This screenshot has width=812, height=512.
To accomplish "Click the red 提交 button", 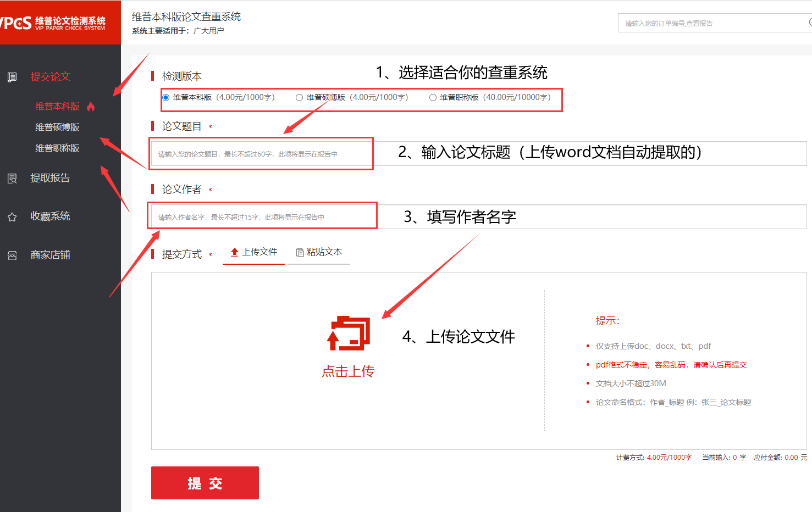I will point(205,483).
